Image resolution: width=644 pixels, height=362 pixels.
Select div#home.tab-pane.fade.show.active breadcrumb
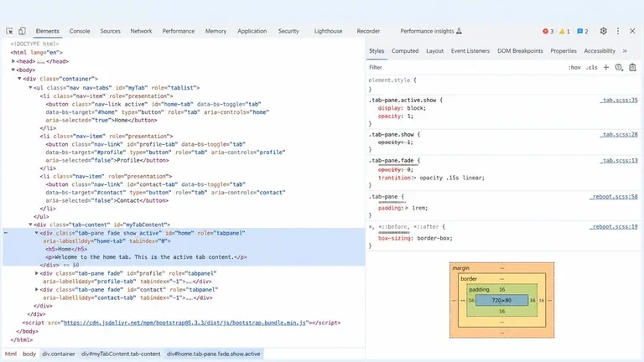214,354
